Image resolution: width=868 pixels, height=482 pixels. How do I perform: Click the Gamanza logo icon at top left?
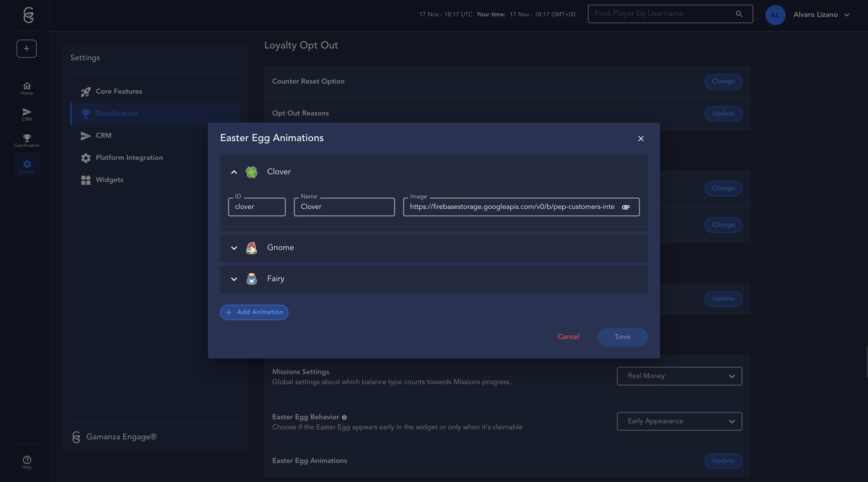pyautogui.click(x=29, y=15)
